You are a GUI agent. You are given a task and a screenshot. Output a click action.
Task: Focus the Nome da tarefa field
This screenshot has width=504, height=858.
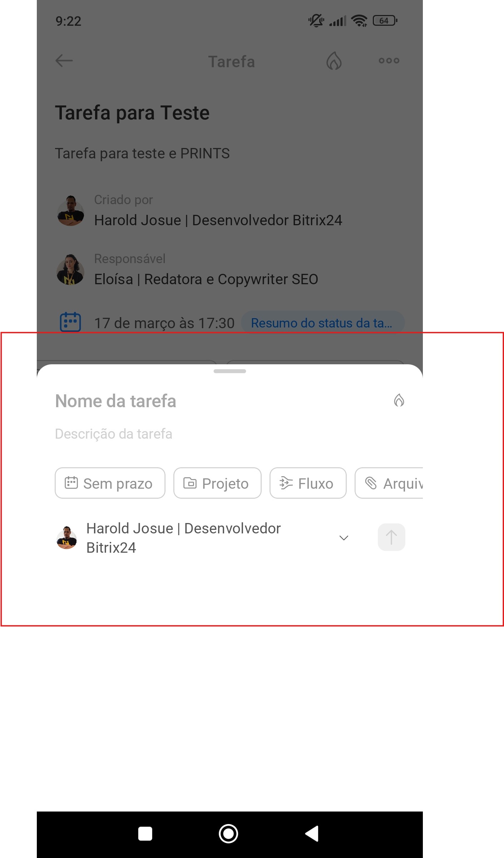point(116,401)
